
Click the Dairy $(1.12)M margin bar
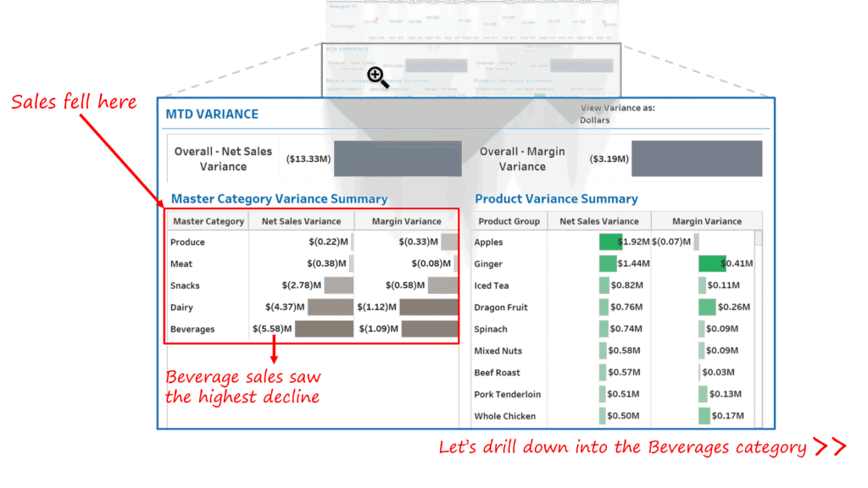(x=428, y=307)
